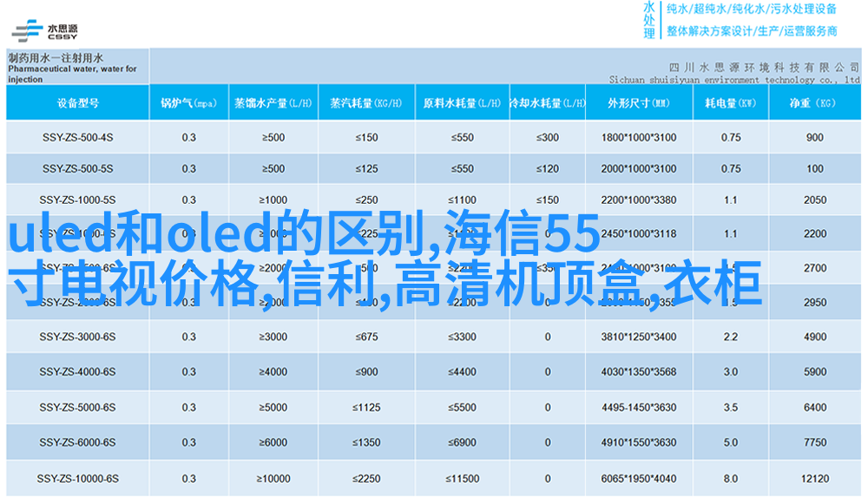Select the model cell SSY-ZS-3000-6S
This screenshot has width=868, height=504.
[x=78, y=337]
